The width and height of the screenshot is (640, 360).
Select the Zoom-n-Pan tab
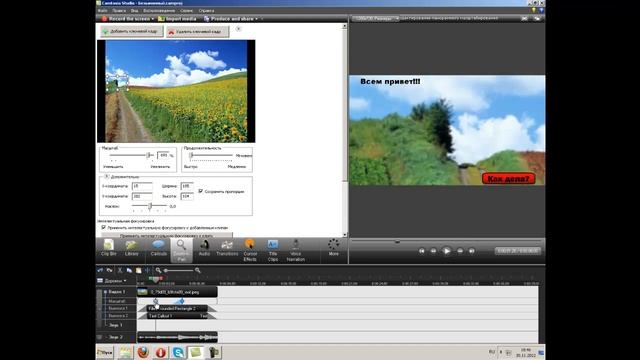[181, 250]
